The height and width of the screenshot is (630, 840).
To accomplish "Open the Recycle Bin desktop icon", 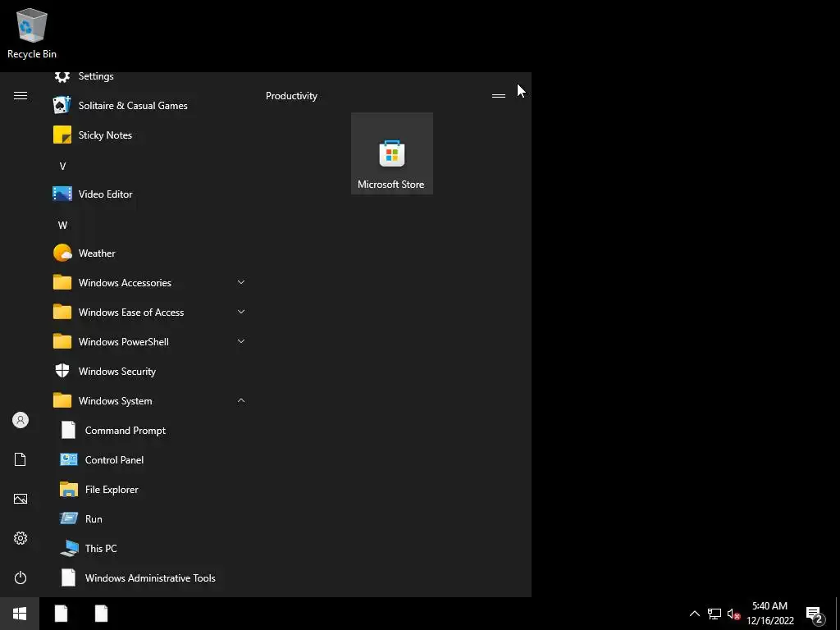I will 32,33.
